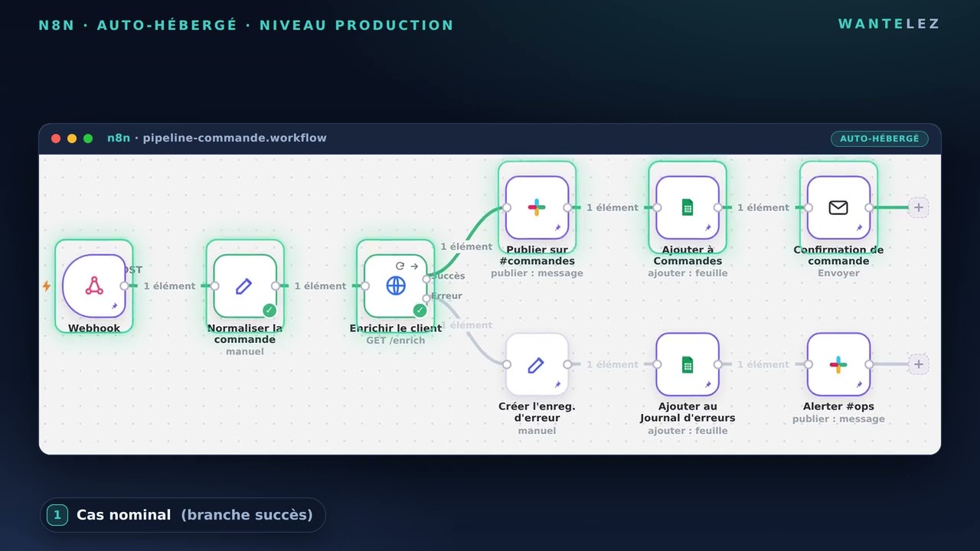980x551 pixels.
Task: Click "1 élément" between Normaliser and Enrichir
Action: [x=320, y=286]
